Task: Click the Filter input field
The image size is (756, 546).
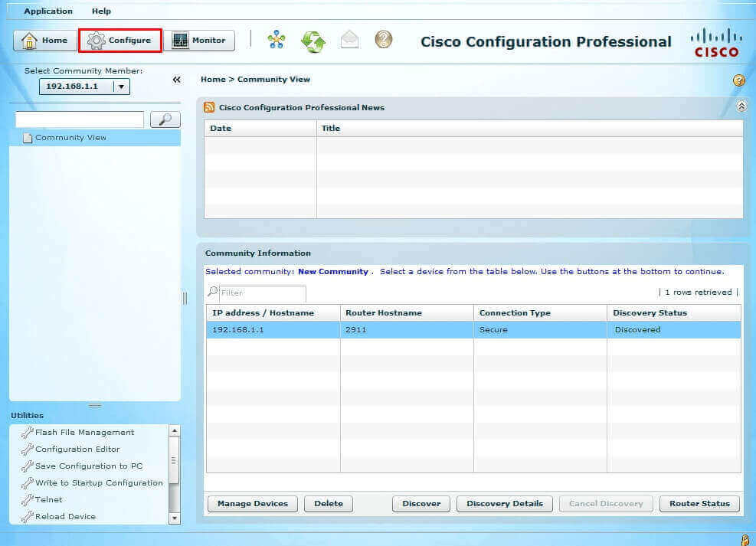Action: point(263,293)
